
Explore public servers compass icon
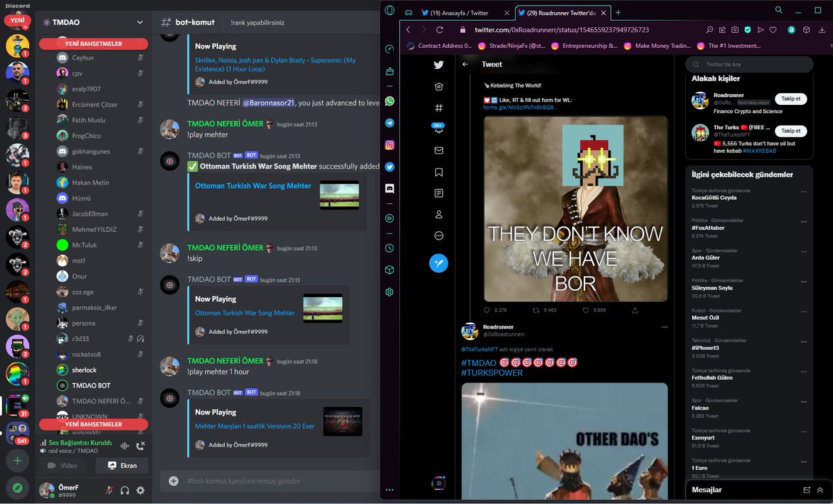click(17, 487)
